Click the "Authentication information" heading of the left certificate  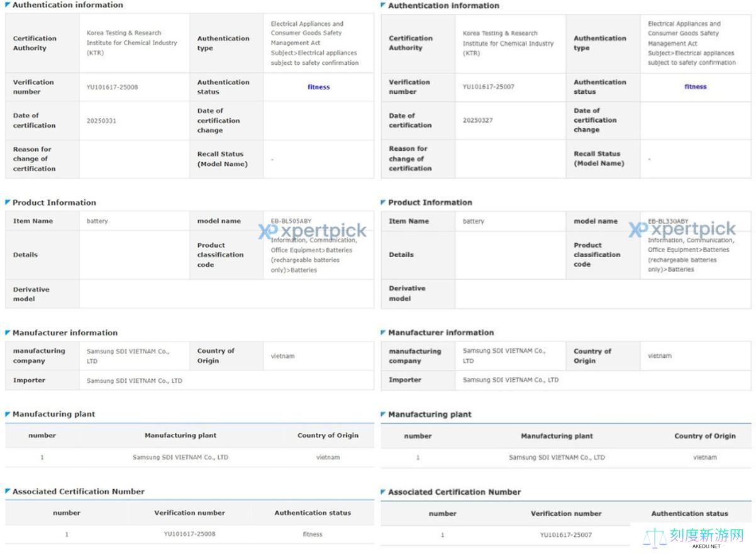68,5
